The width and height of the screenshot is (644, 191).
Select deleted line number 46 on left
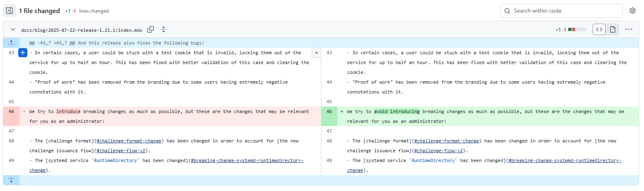pos(11,111)
